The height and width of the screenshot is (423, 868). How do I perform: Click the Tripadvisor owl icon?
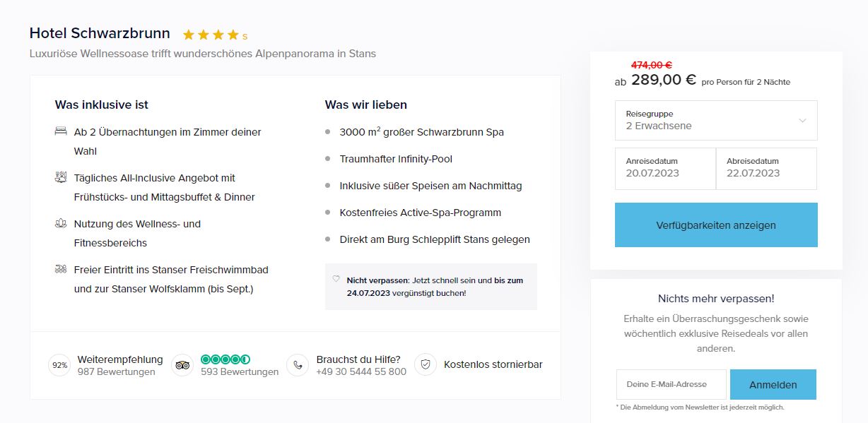point(182,365)
